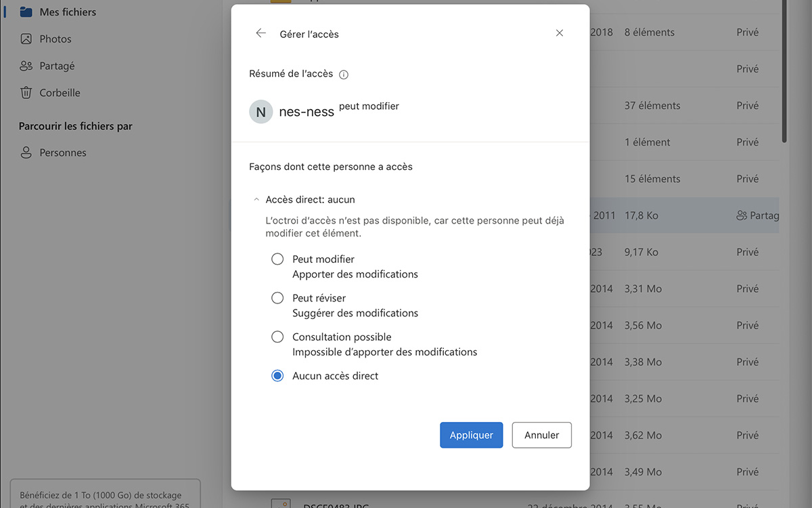Select the Peut réviser radio option
Screen dimensions: 812x508
[277, 298]
